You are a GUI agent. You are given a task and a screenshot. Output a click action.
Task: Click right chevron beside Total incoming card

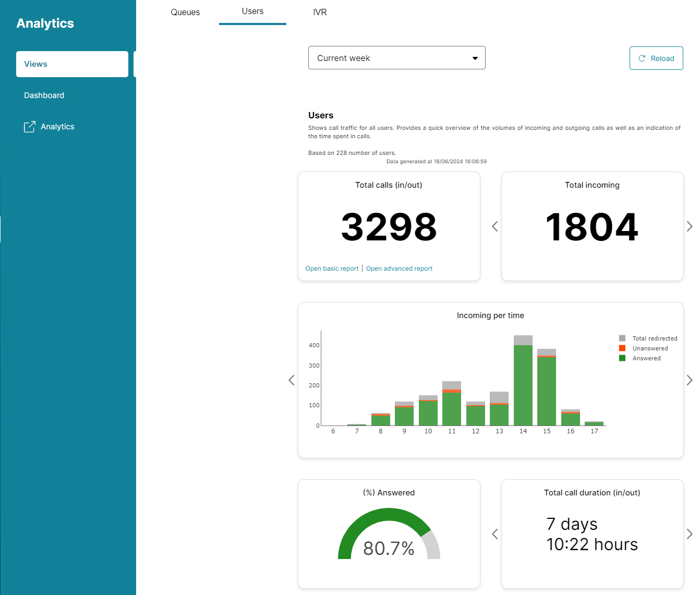click(690, 226)
